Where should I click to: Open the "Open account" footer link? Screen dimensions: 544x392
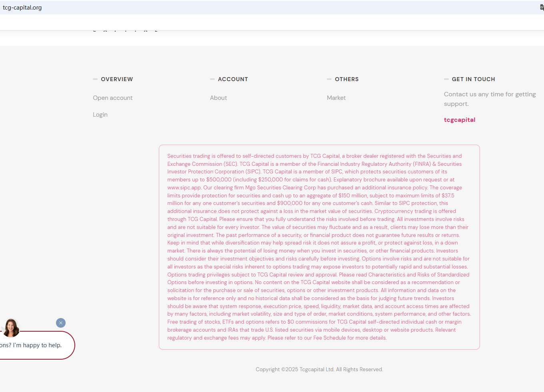(113, 98)
